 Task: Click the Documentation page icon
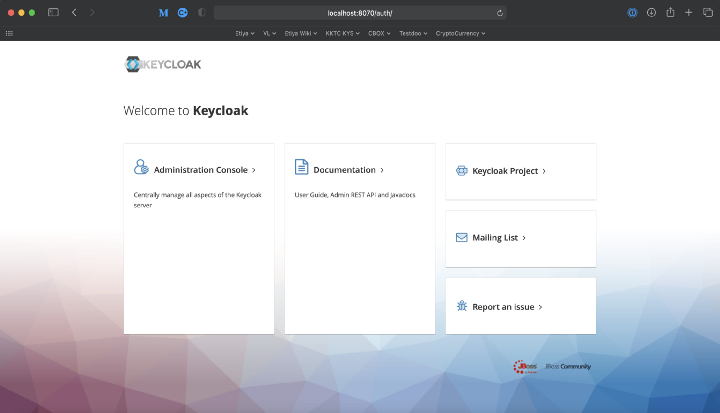click(301, 167)
